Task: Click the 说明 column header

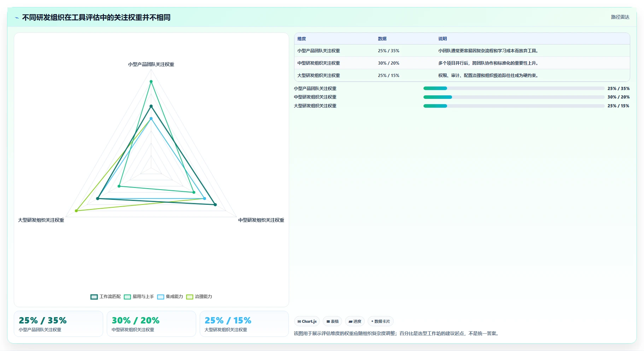Action: pyautogui.click(x=443, y=39)
